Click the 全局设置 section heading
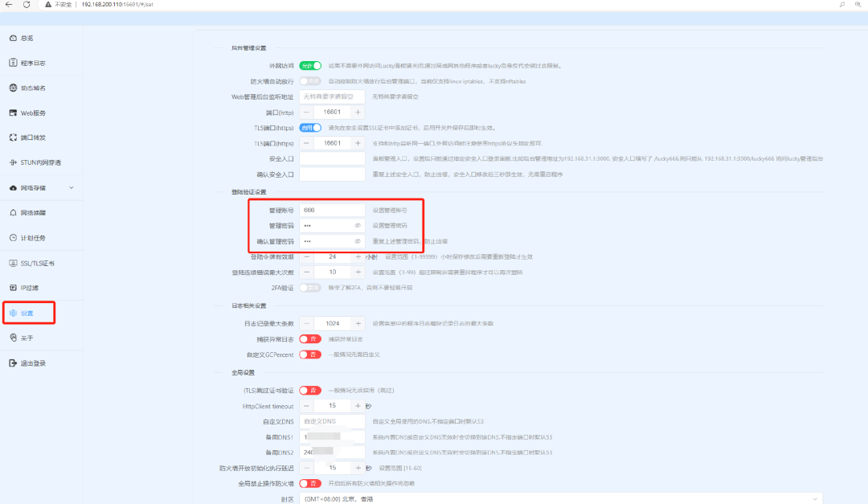The height and width of the screenshot is (504, 868). pos(243,373)
